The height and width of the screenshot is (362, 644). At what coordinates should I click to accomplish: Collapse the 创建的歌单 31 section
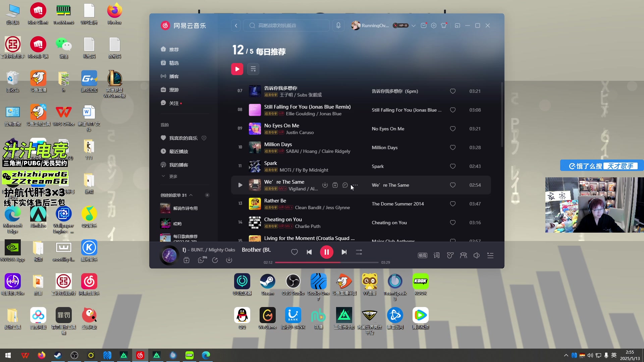pos(191,195)
